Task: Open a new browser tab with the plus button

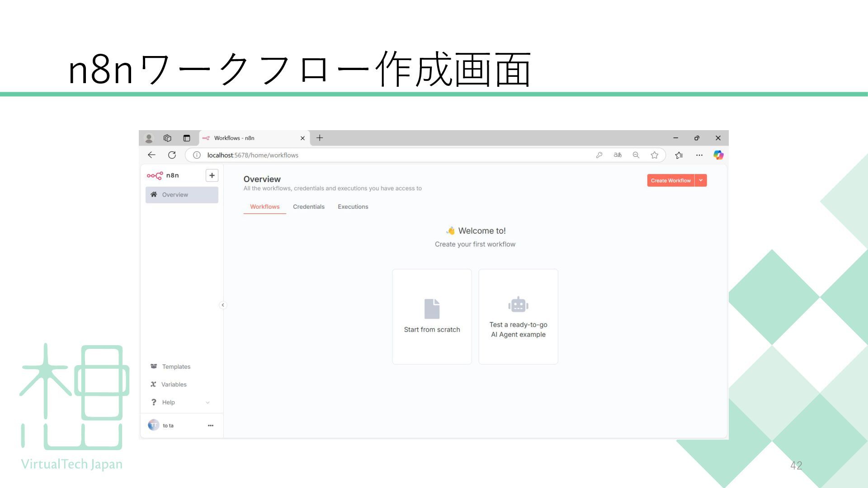Action: click(320, 138)
